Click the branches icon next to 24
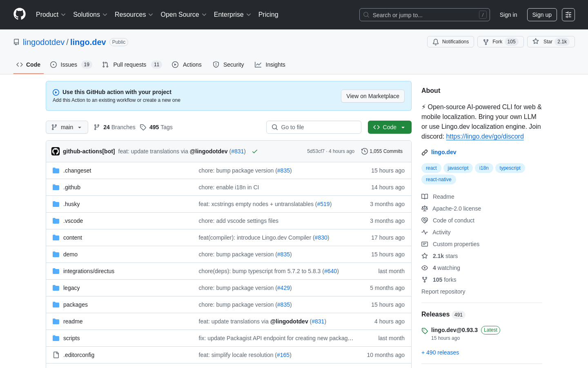The height and width of the screenshot is (368, 588). 97,127
